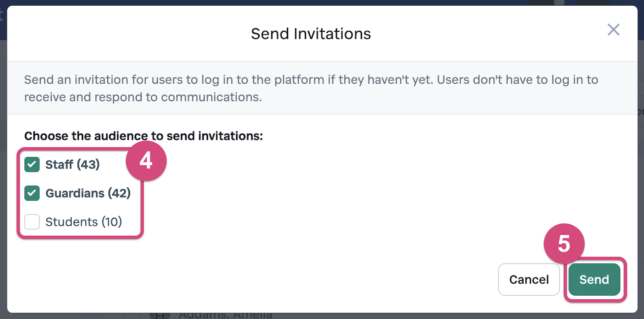Close the Send Invitations dialog
This screenshot has height=319, width=644.
pyautogui.click(x=613, y=29)
